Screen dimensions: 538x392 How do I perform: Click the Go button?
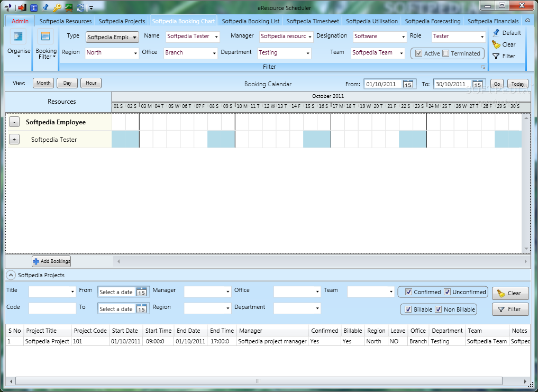[x=497, y=84]
